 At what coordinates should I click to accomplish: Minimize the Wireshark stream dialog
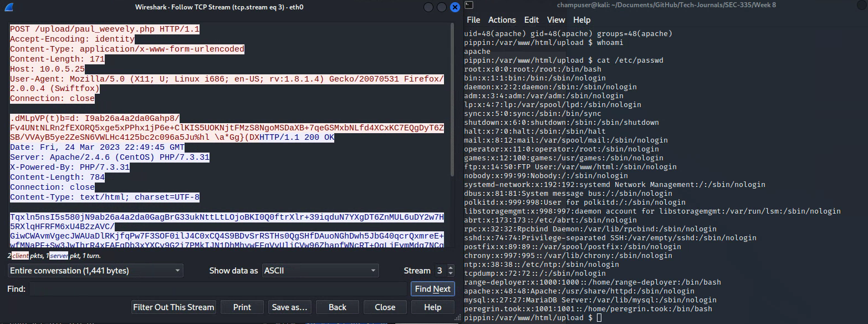pos(428,7)
